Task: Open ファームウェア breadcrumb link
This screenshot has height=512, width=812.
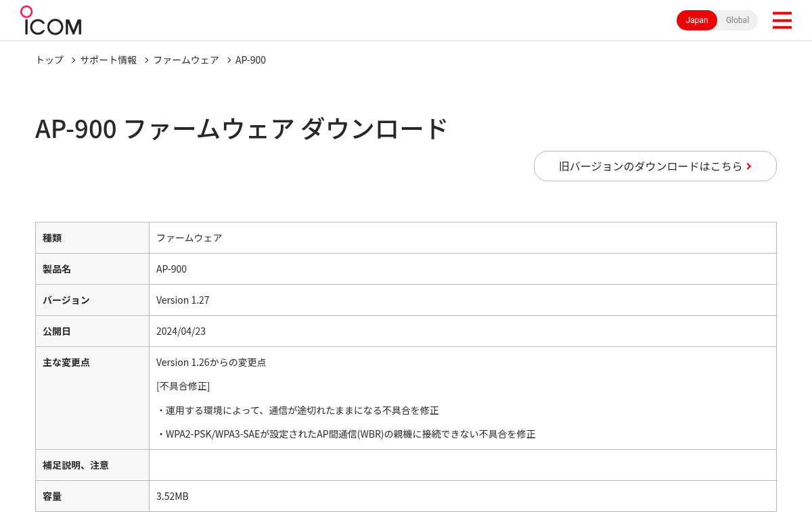Action: (x=186, y=60)
